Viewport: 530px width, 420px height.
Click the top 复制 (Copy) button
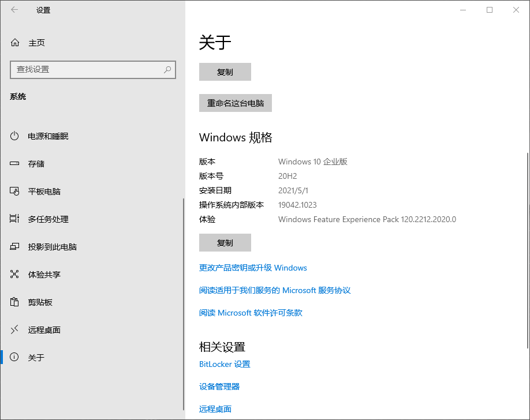tap(225, 72)
